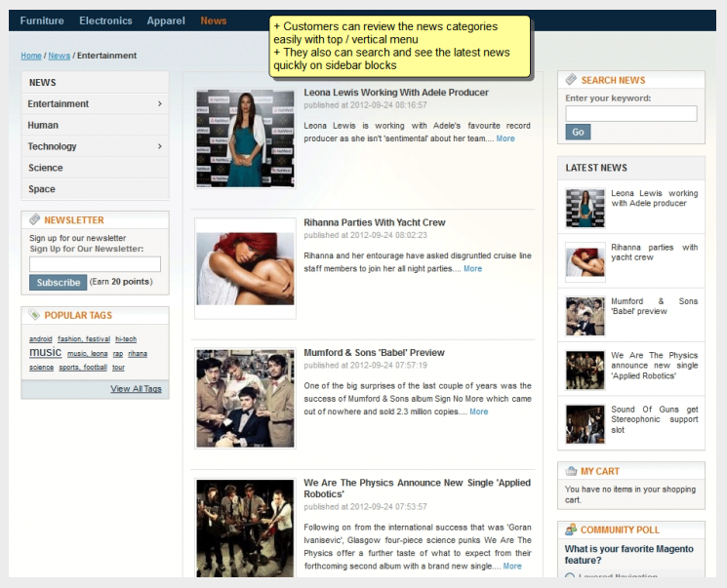
Task: Open Leona Lewis thumbnail in Latest News
Action: click(586, 208)
